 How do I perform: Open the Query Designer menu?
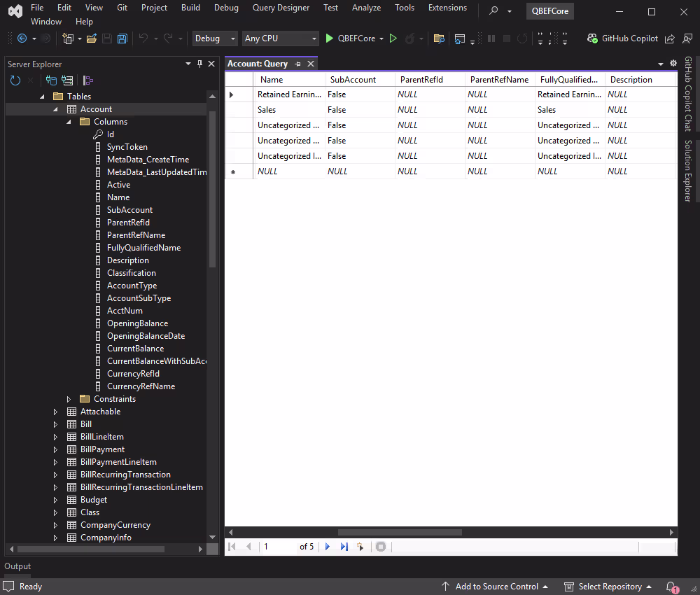(281, 8)
